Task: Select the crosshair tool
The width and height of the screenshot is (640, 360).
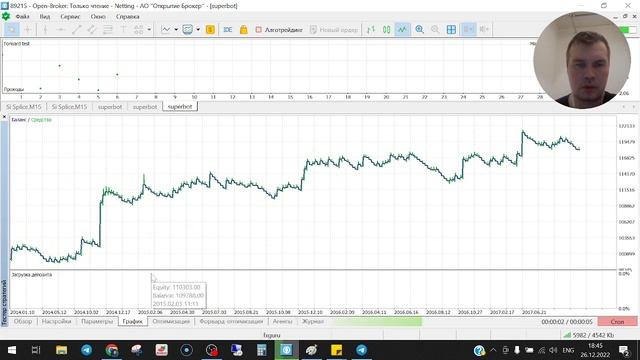Action: pos(27,29)
